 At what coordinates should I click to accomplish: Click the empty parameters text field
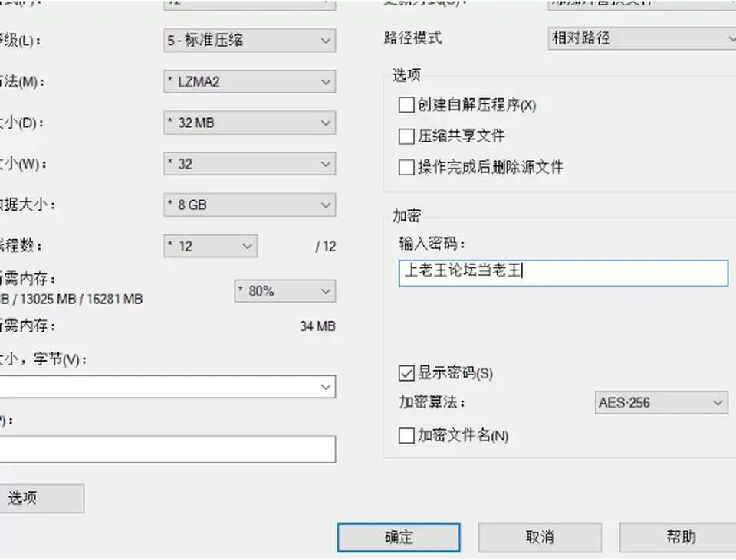166,450
